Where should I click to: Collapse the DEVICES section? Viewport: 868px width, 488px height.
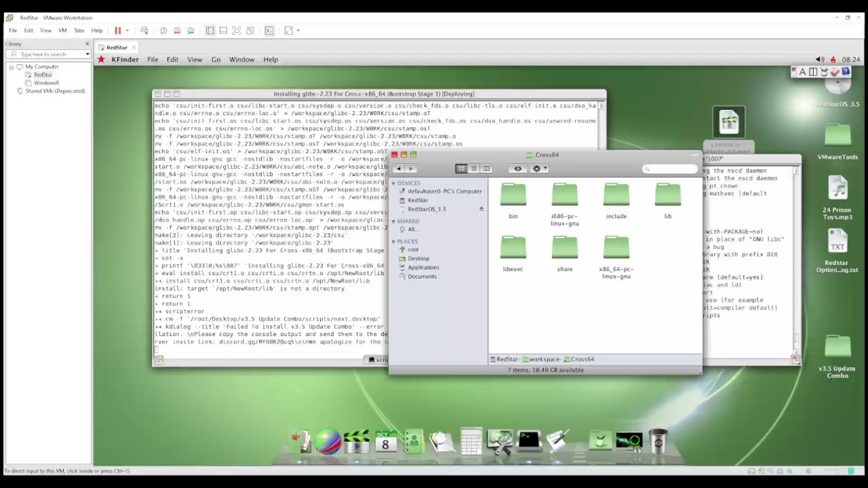[393, 184]
